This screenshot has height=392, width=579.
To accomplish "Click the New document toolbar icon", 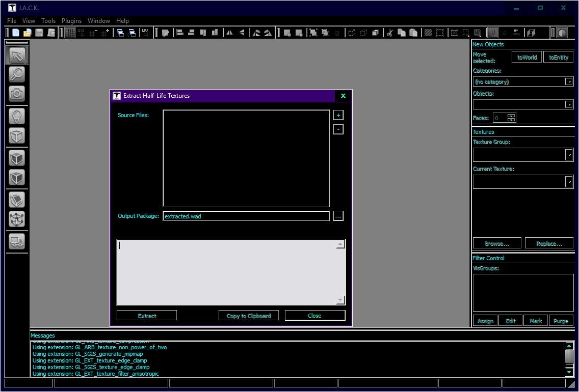I will (15, 33).
